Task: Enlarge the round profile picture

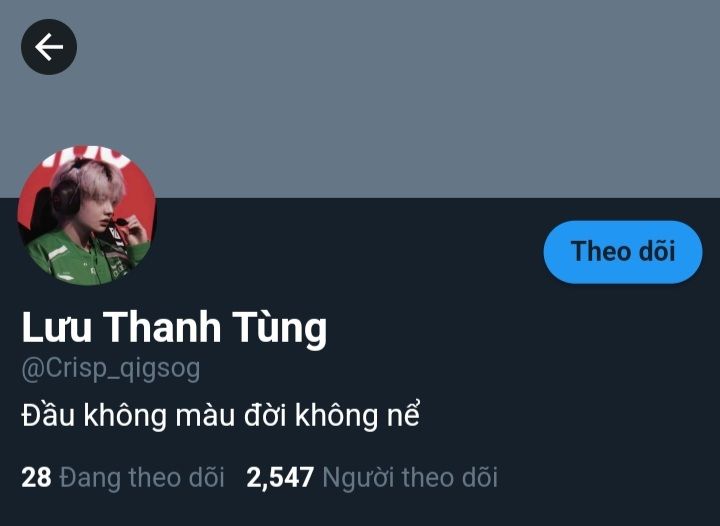Action: point(87,215)
